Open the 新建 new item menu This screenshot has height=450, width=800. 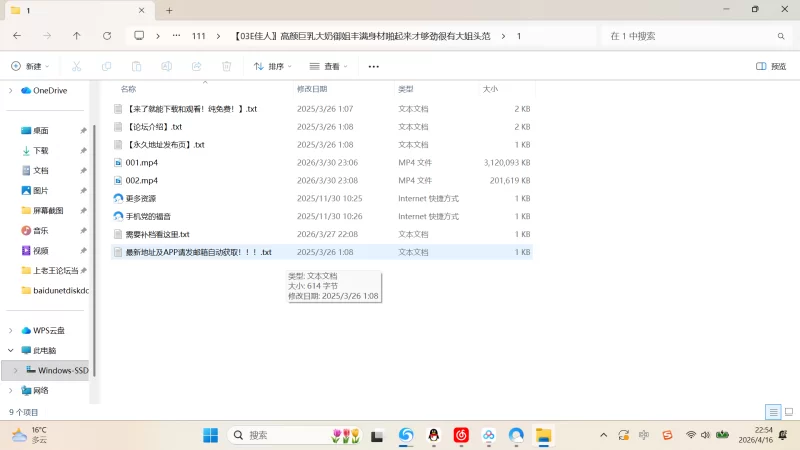pos(30,66)
